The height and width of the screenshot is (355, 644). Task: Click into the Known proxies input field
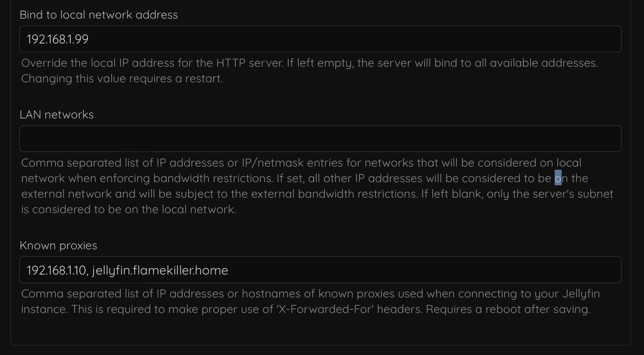coord(388,270)
